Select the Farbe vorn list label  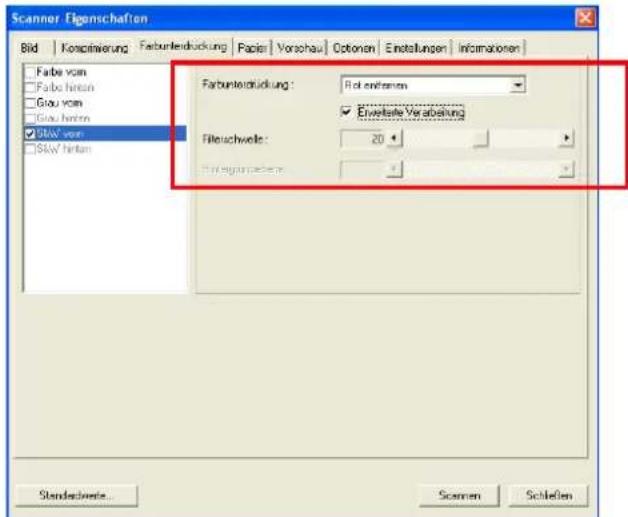coord(61,72)
